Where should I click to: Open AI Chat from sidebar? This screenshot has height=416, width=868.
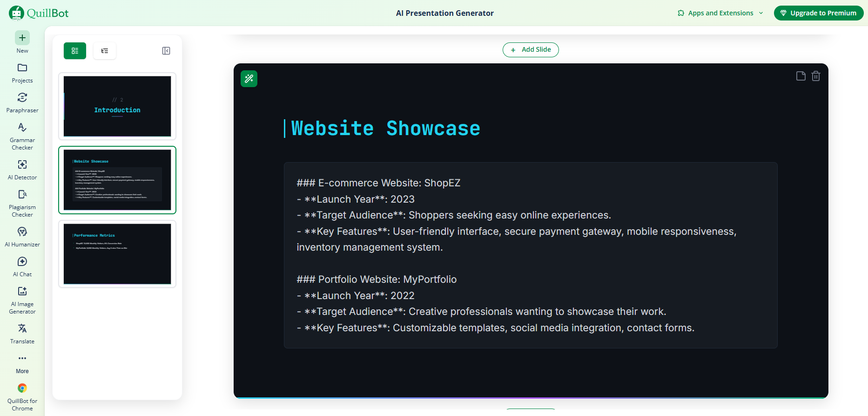(x=22, y=266)
